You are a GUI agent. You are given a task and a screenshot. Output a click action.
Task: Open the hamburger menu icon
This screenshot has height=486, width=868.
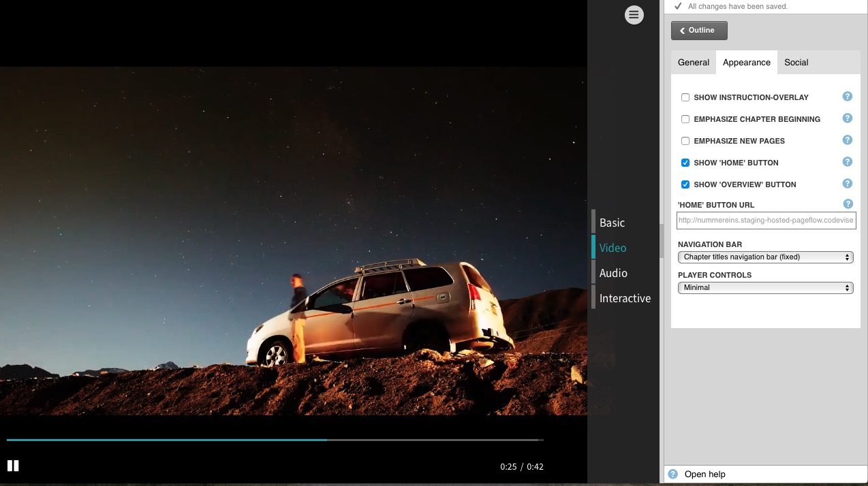pos(634,14)
